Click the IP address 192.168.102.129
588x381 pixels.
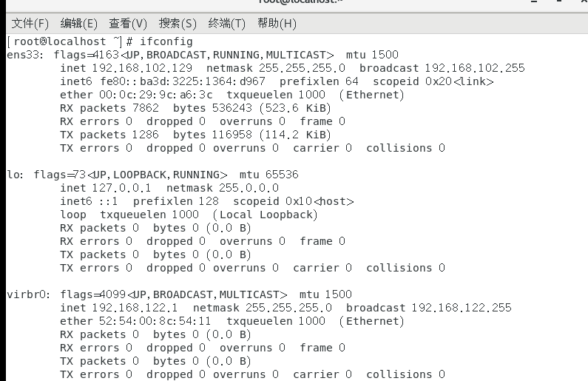tap(142, 68)
